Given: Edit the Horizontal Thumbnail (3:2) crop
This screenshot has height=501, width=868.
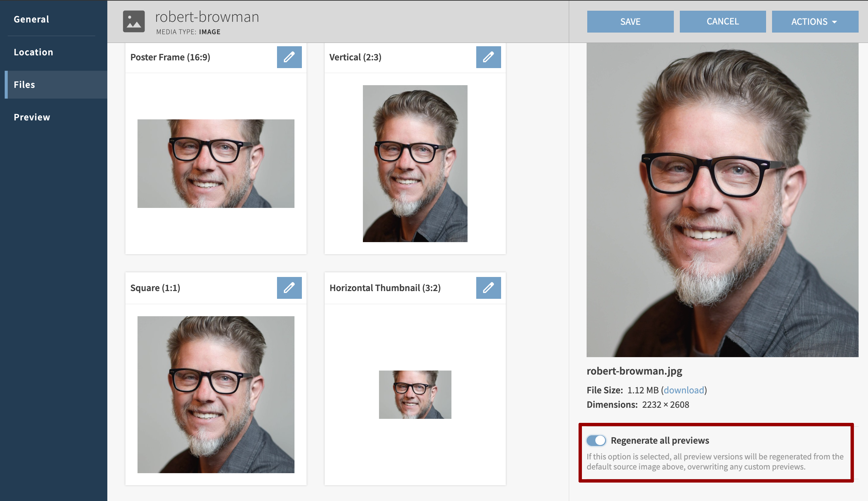Looking at the screenshot, I should [x=488, y=288].
